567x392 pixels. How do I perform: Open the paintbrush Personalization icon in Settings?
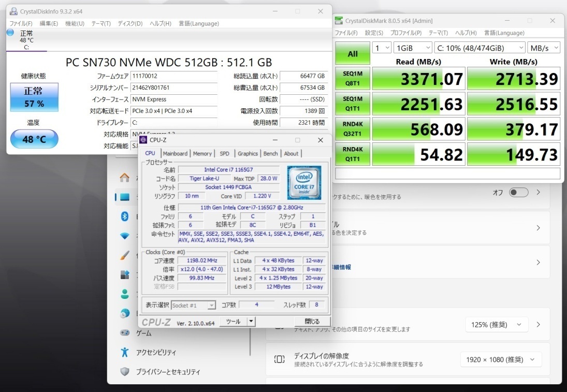pyautogui.click(x=125, y=256)
